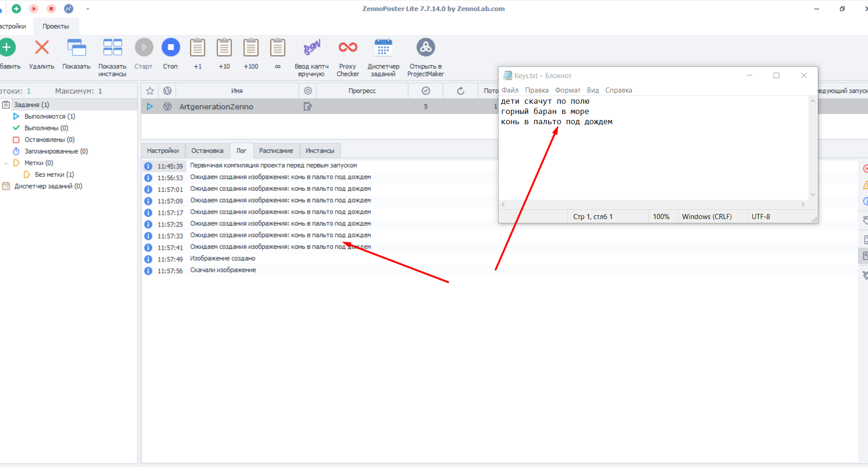868x467 pixels.
Task: Add a hundred runs with +100 button
Action: (x=251, y=55)
